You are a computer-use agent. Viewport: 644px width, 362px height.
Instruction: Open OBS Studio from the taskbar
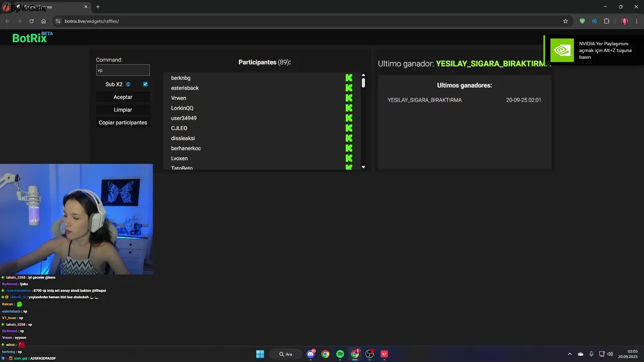point(370,354)
